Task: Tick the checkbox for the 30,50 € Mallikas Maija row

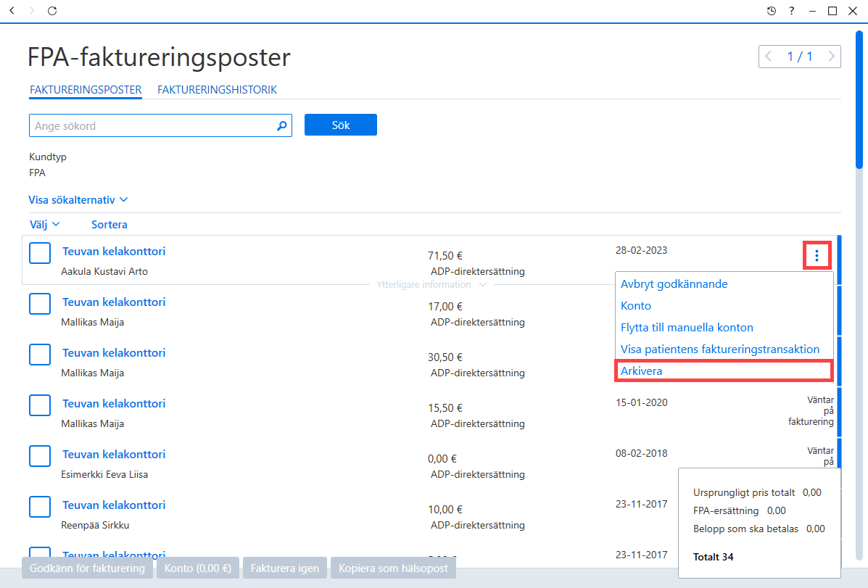Action: click(40, 355)
